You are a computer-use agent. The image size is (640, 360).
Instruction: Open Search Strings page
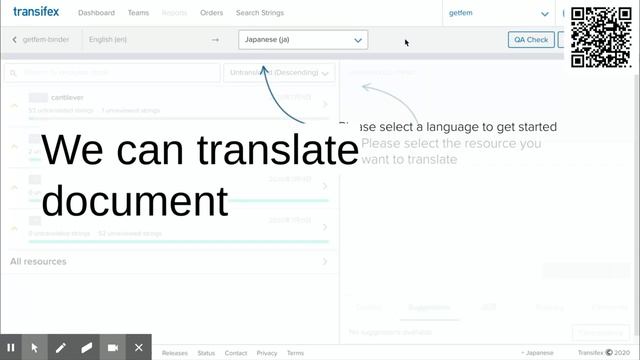[260, 13]
